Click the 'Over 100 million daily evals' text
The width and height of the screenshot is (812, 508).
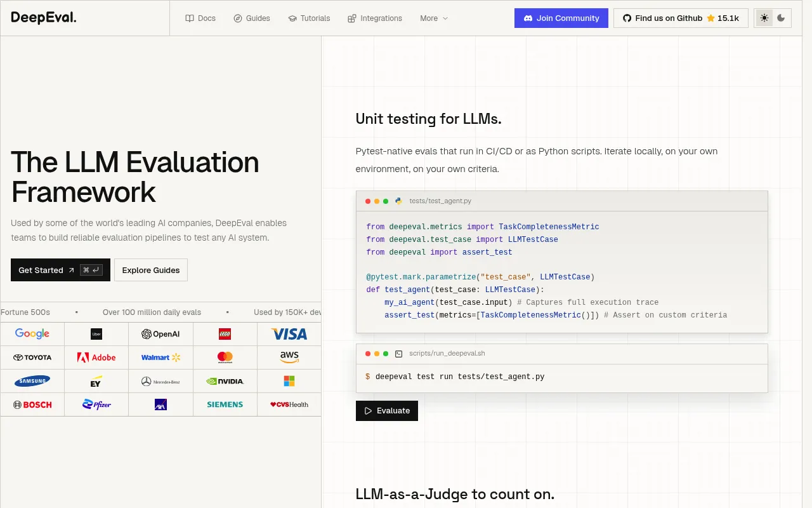(x=152, y=312)
